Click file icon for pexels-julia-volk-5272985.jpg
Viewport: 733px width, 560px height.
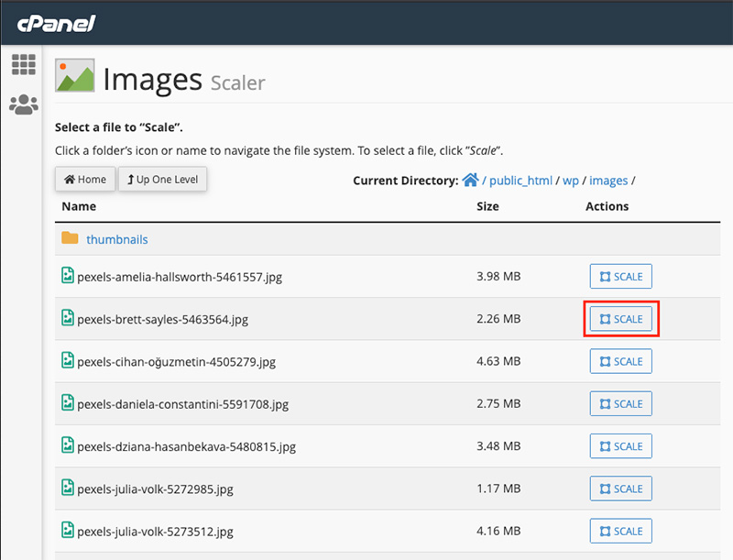(x=67, y=489)
